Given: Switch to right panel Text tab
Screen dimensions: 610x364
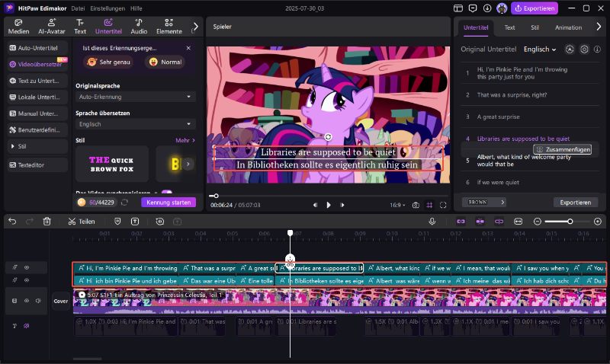Looking at the screenshot, I should click(x=509, y=27).
